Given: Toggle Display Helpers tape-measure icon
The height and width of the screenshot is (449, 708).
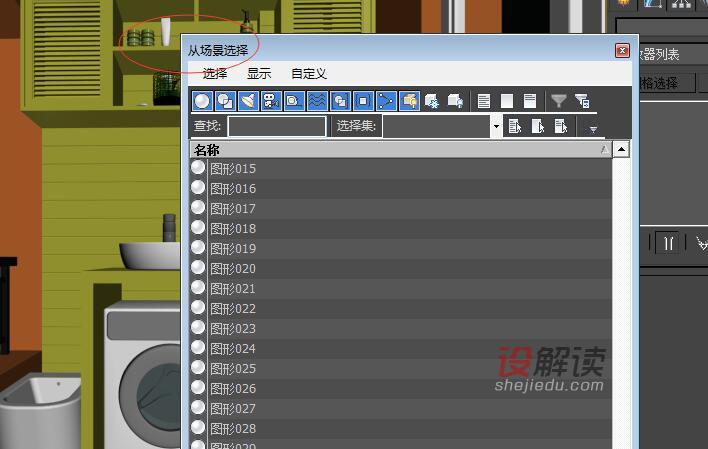Looking at the screenshot, I should coord(294,101).
